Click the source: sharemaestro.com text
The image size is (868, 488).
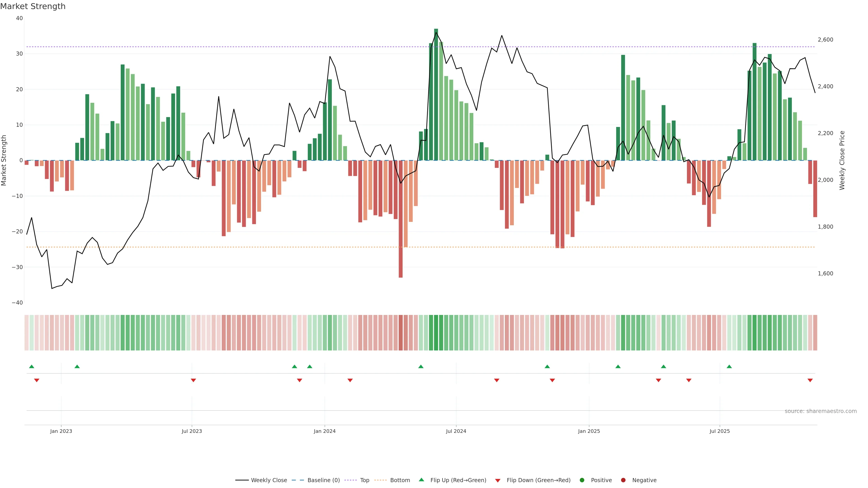(x=821, y=411)
